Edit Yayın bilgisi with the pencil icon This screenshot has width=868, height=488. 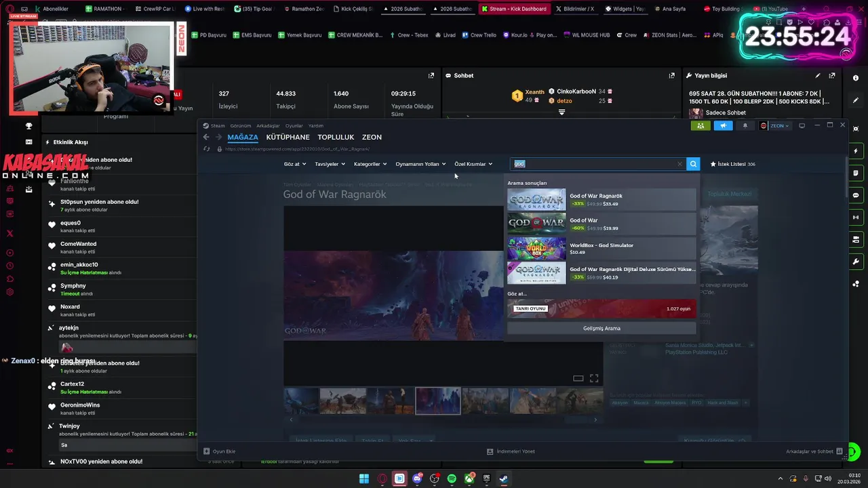pos(818,76)
